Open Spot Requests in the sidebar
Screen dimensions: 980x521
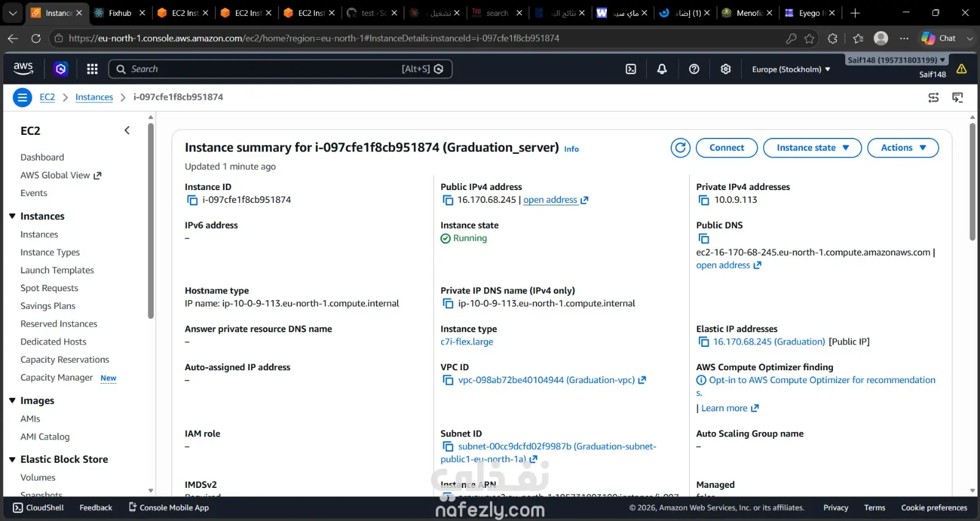pyautogui.click(x=49, y=288)
